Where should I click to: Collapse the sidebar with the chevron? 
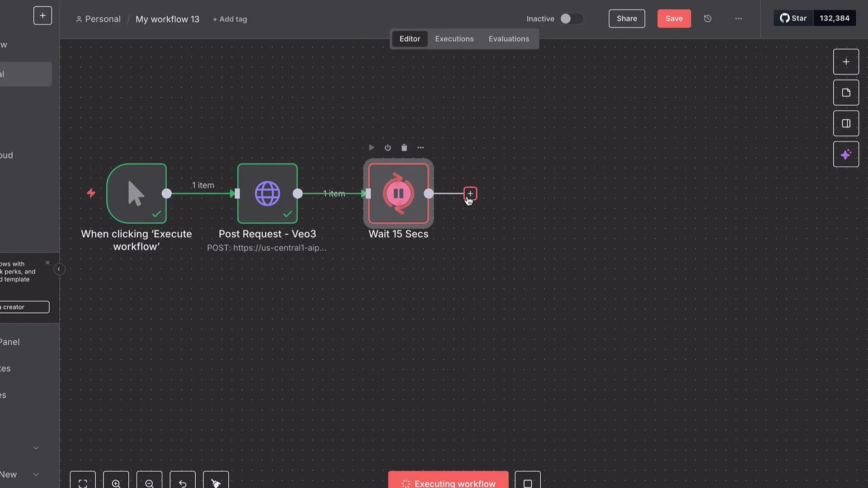point(59,269)
